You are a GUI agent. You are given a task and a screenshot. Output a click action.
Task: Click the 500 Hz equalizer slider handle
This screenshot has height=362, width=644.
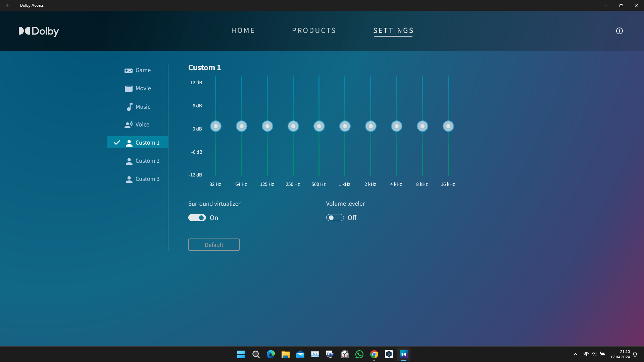(x=319, y=126)
